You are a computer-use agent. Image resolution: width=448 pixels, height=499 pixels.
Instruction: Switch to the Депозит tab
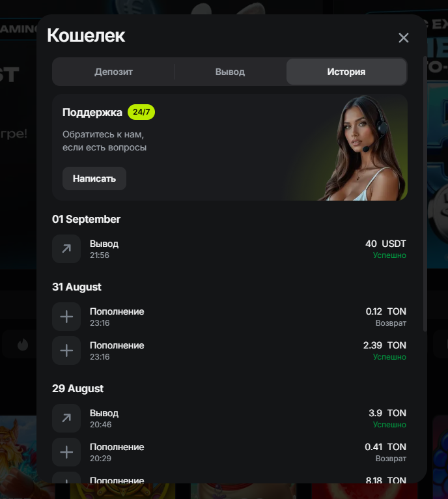pos(113,72)
